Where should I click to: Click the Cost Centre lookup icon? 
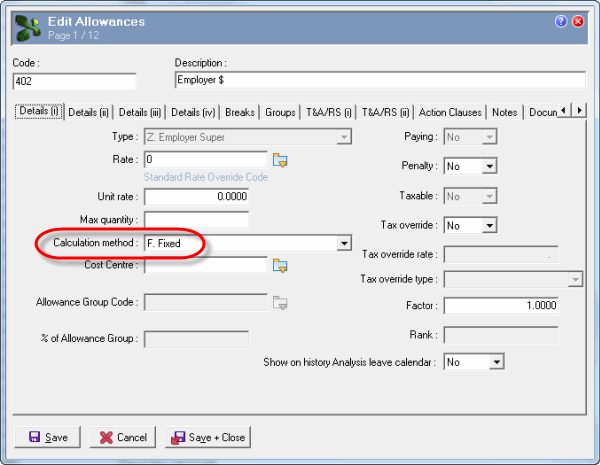280,265
